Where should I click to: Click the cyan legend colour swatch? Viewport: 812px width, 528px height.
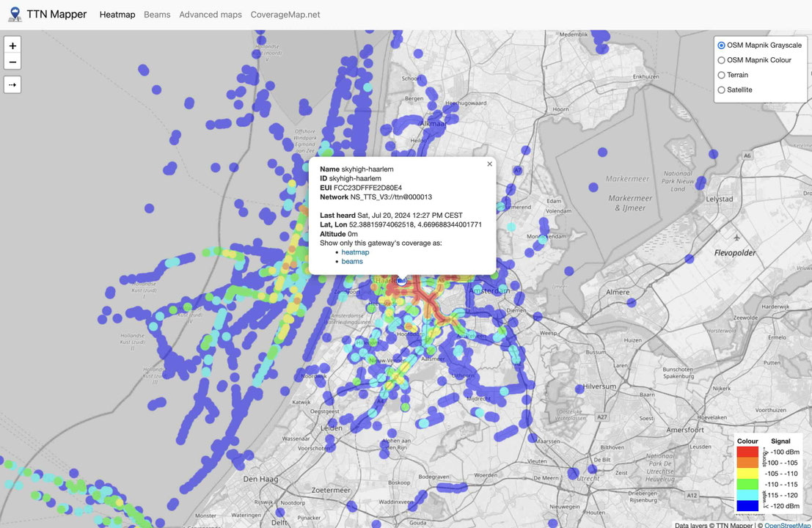click(747, 496)
